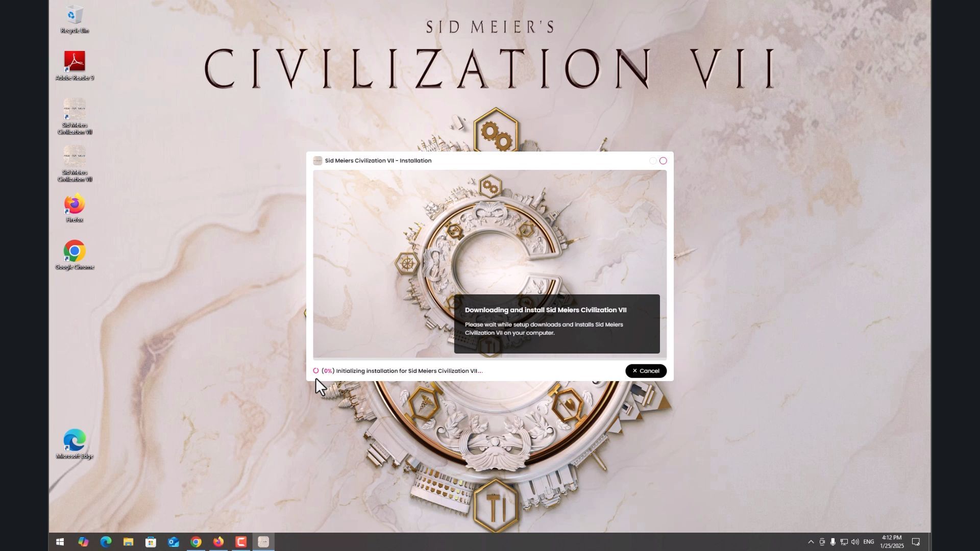Image resolution: width=980 pixels, height=551 pixels.
Task: Switch to Google Chrome in the taskbar
Action: (196, 542)
